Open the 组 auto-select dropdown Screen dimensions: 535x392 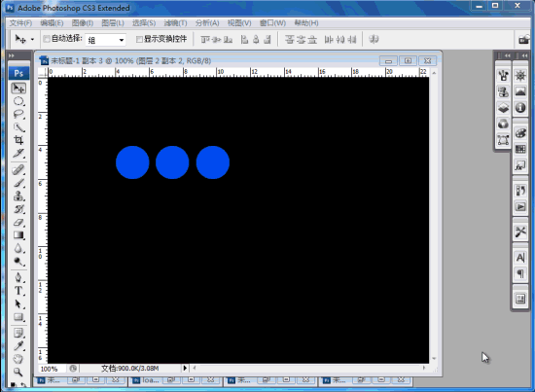click(x=105, y=40)
